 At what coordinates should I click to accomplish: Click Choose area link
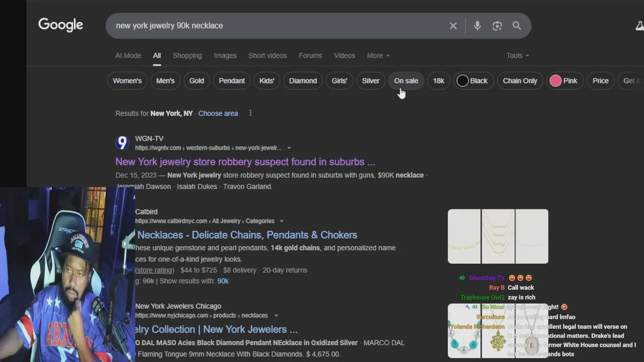pyautogui.click(x=218, y=113)
